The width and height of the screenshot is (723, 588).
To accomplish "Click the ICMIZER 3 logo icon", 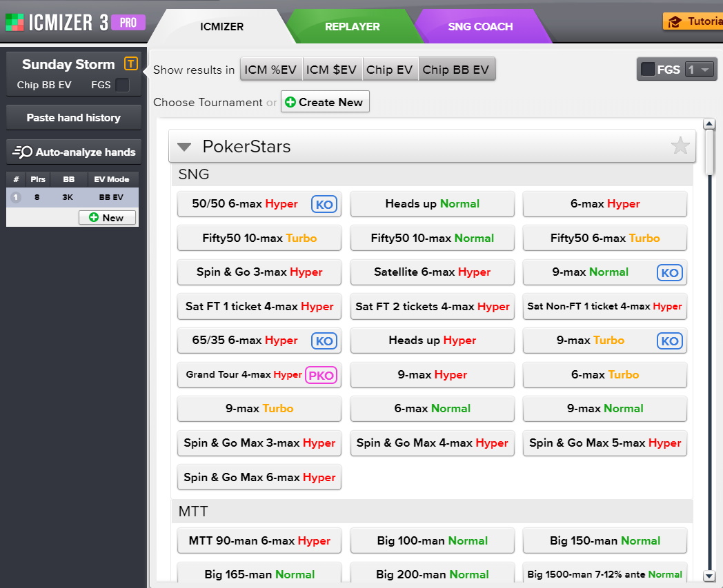I will coord(14,22).
